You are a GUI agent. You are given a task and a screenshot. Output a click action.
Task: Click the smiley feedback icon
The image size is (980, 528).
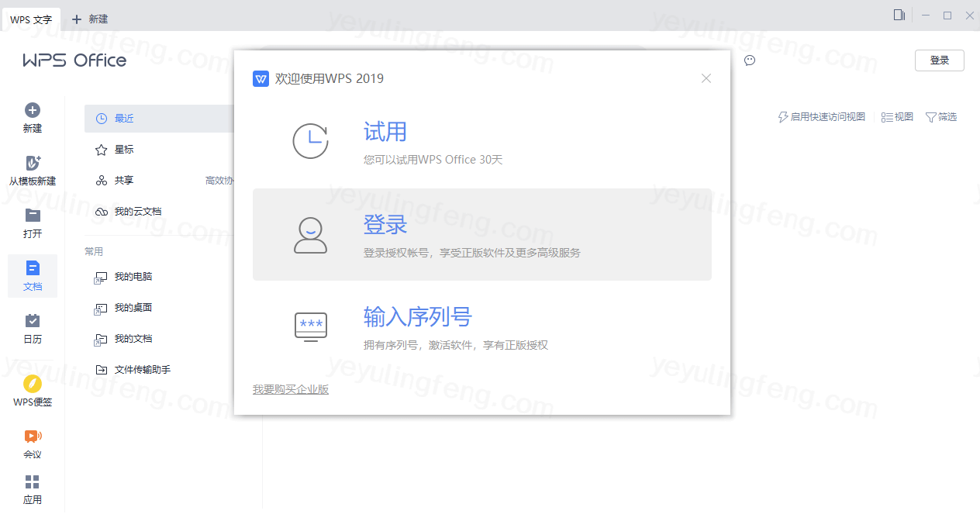coord(750,60)
